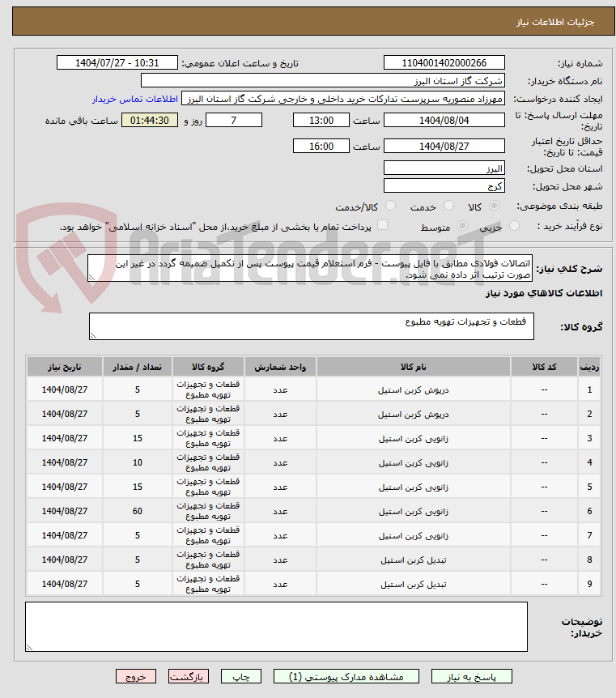Click the remaining days field showing 7

click(234, 120)
